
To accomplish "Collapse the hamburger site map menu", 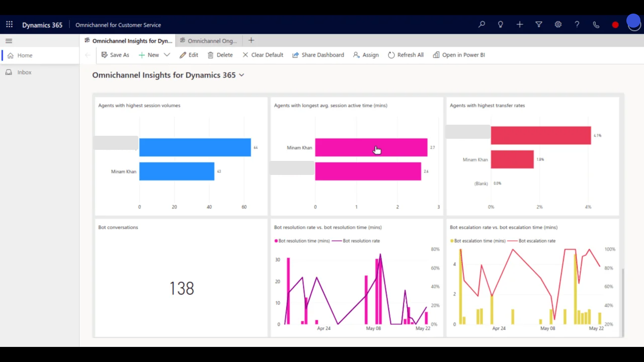I will (9, 41).
